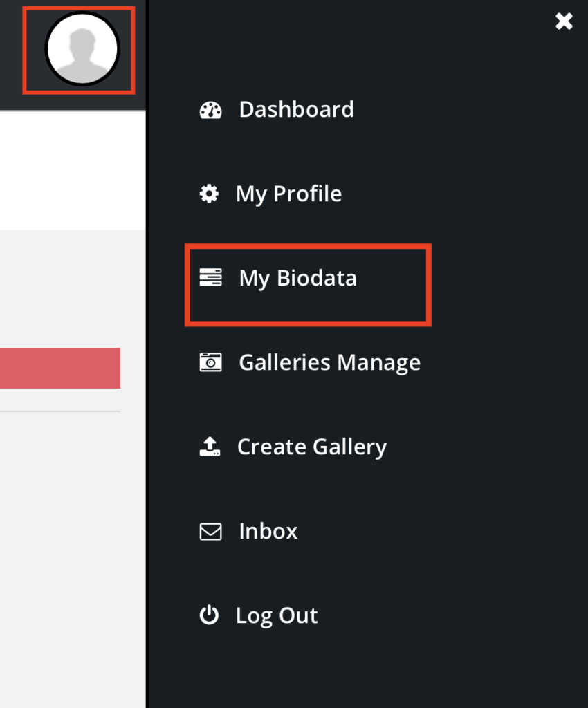Click the user avatar profile picture

(x=82, y=49)
